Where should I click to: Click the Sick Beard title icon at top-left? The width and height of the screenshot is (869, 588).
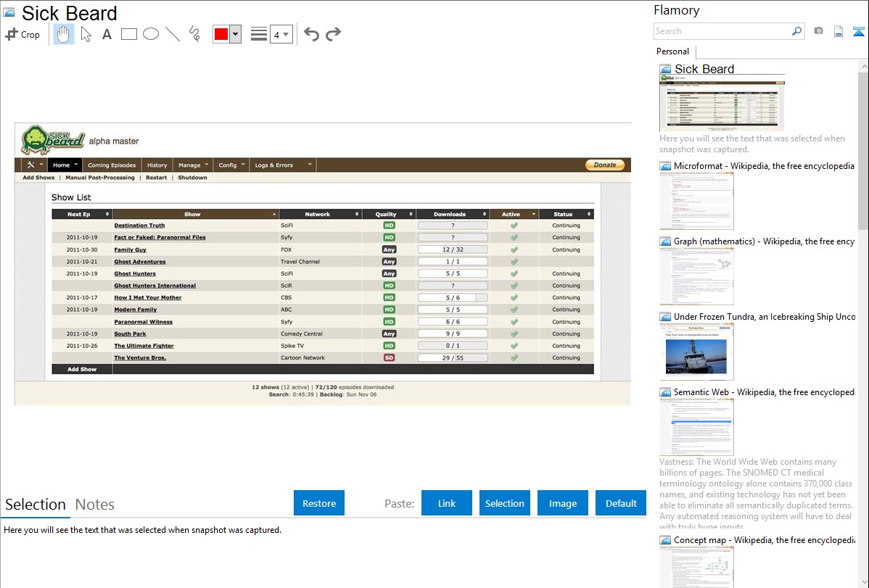tap(9, 12)
